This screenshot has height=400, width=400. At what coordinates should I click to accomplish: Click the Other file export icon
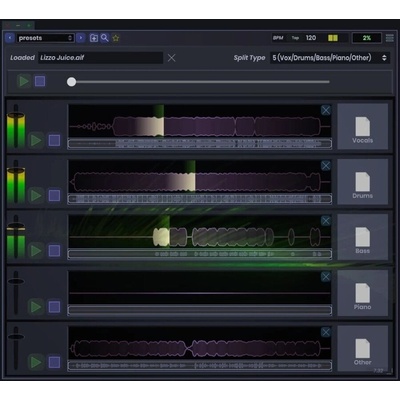coord(363,348)
